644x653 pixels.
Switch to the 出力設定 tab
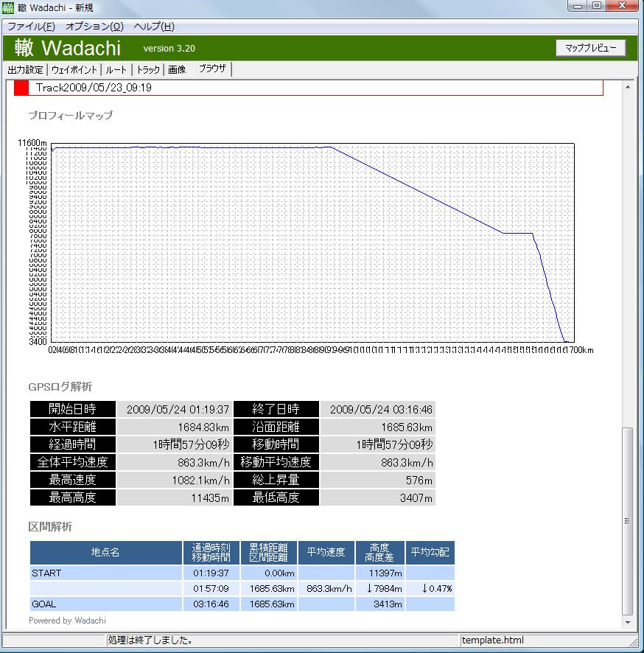pos(25,70)
